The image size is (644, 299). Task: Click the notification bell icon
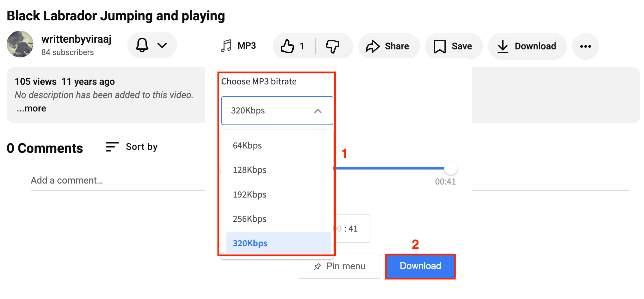[x=142, y=45]
